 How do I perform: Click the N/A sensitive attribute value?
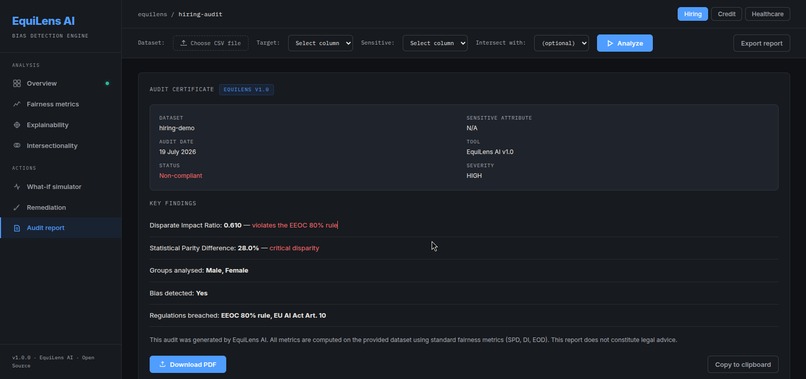point(472,128)
